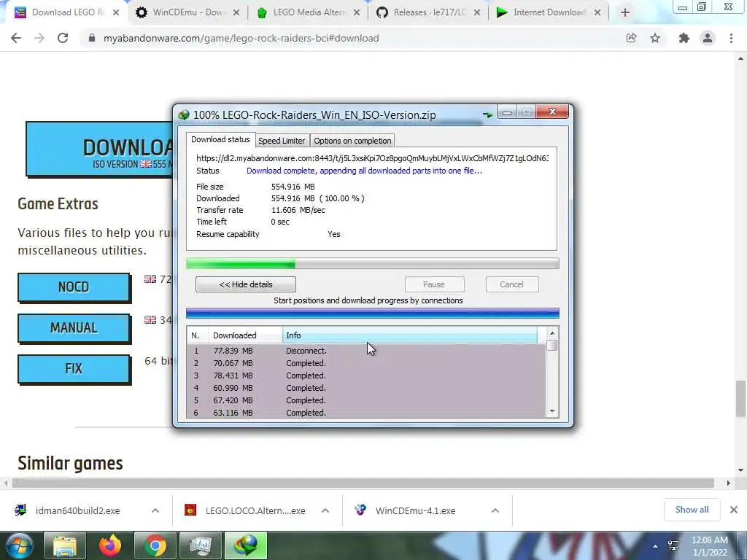
Task: Select connection 6 row 63.116 MB
Action: tap(366, 413)
